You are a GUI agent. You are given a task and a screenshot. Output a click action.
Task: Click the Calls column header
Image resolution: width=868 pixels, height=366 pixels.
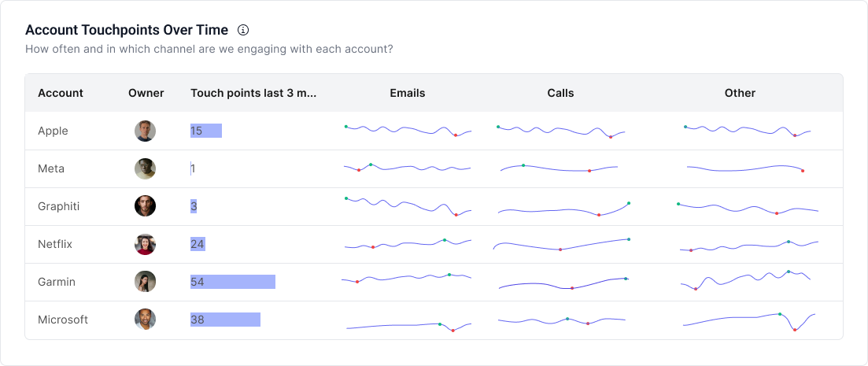[561, 93]
